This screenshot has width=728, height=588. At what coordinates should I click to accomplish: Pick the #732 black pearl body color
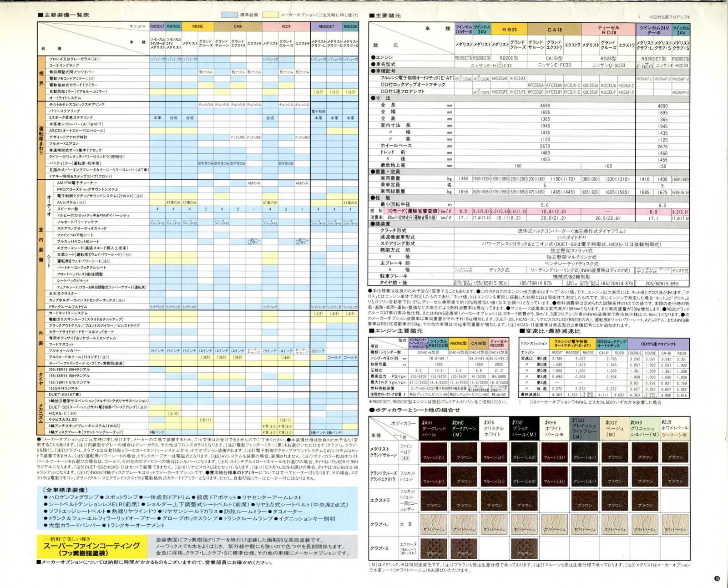[524, 428]
